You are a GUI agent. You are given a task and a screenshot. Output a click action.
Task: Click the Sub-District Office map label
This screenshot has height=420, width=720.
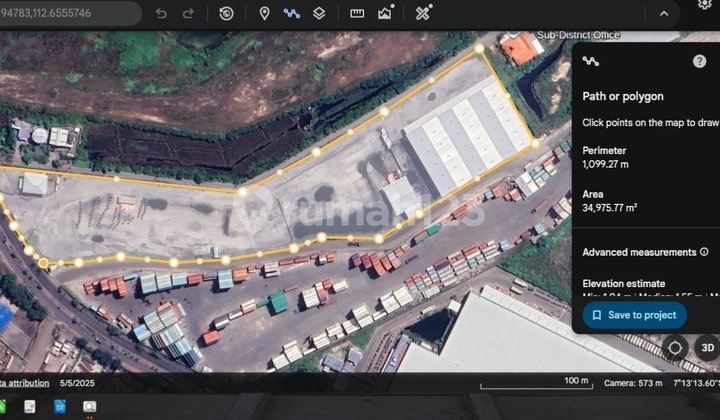(x=579, y=35)
